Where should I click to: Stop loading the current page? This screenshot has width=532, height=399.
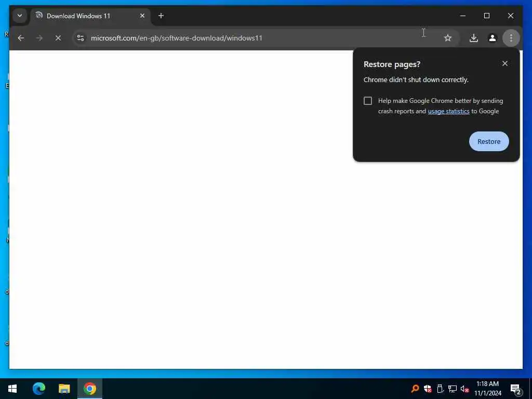pos(58,38)
